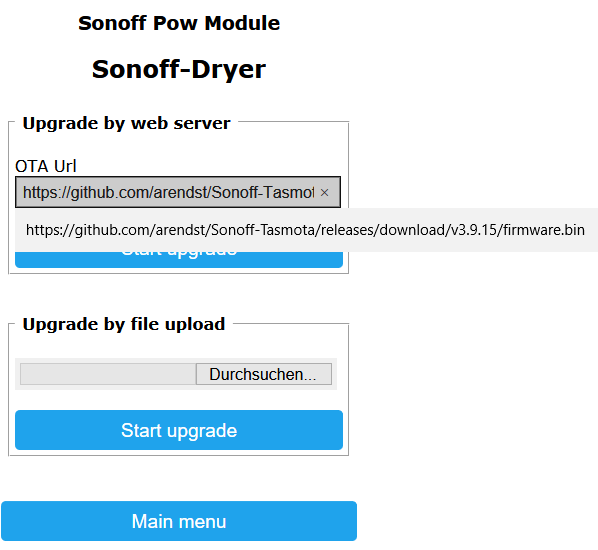The width and height of the screenshot is (598, 550).
Task: Click the Upgrade by web server legend
Action: point(127,123)
